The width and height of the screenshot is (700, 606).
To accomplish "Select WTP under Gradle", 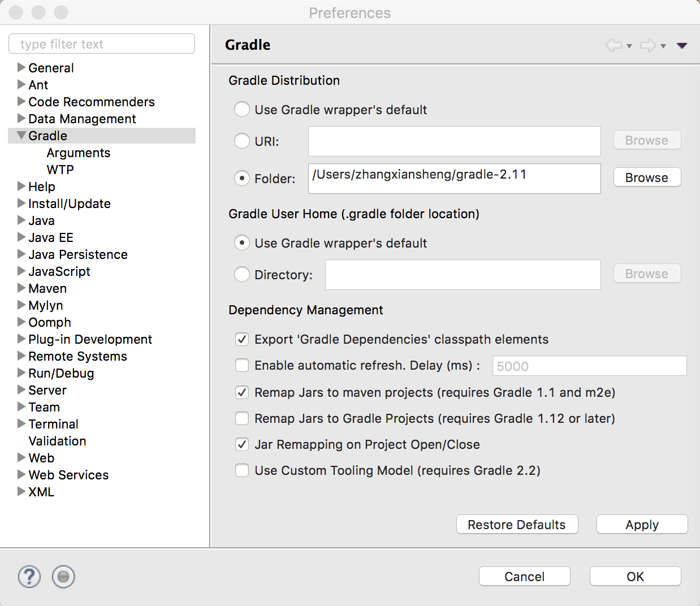I will 61,170.
